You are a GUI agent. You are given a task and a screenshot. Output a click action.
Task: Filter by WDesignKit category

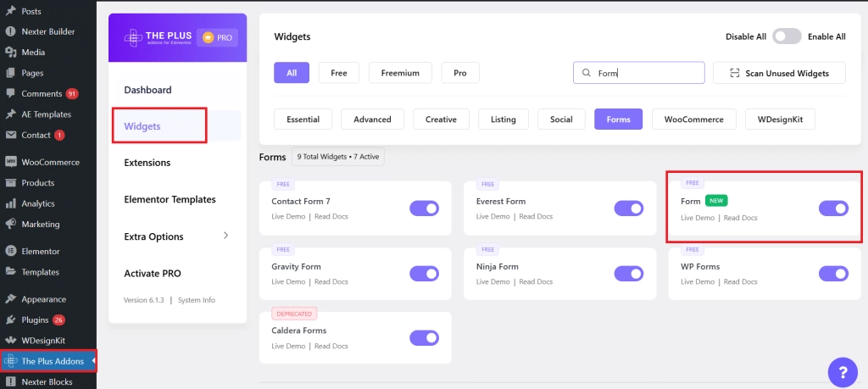pyautogui.click(x=780, y=119)
